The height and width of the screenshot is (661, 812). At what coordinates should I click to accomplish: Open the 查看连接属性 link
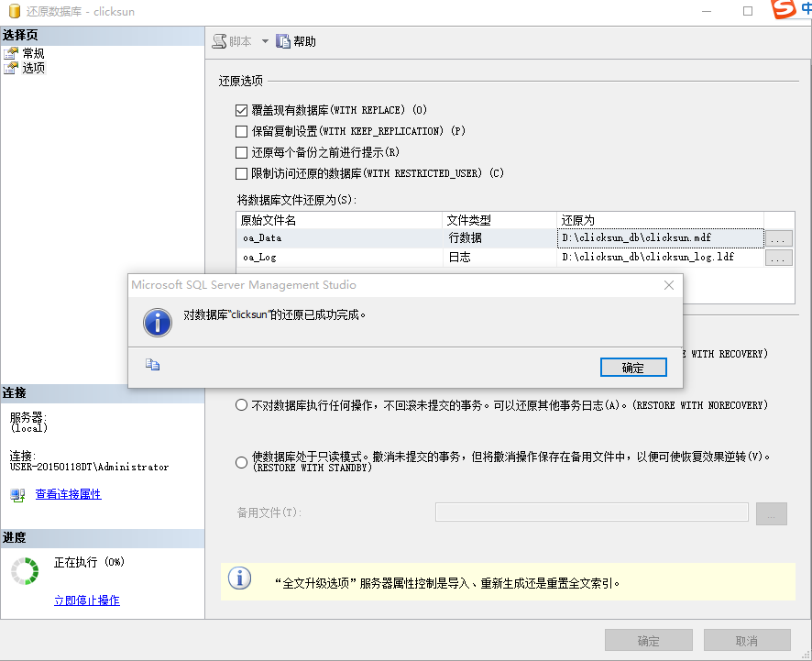tap(69, 494)
